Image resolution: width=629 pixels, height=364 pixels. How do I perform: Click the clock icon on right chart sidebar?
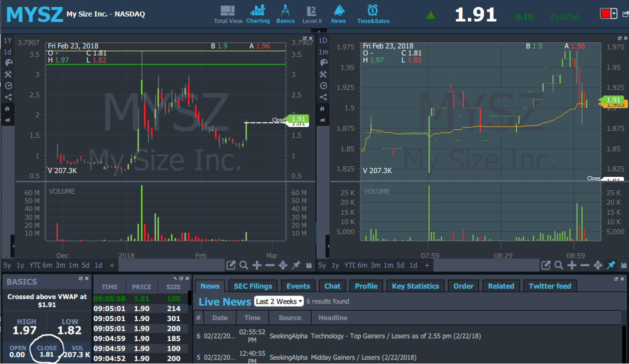point(323,86)
